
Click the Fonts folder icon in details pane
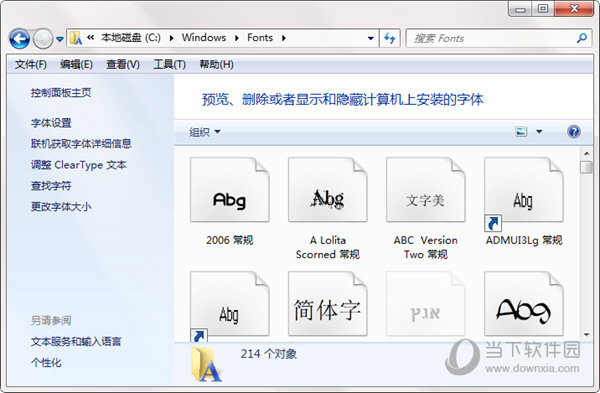point(207,364)
